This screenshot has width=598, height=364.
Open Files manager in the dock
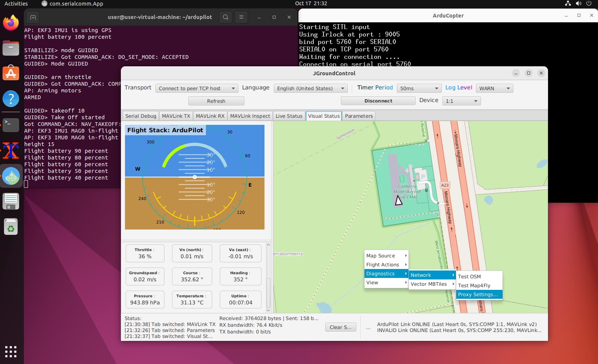coord(11,48)
